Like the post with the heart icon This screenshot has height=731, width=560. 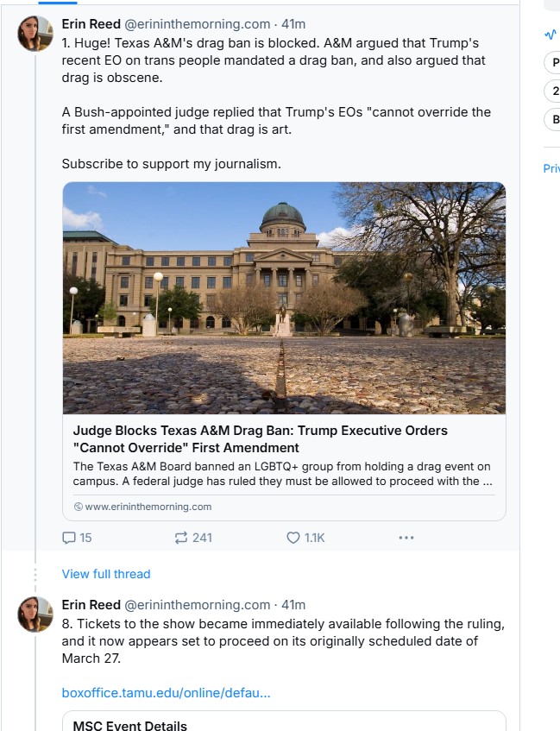pos(293,538)
